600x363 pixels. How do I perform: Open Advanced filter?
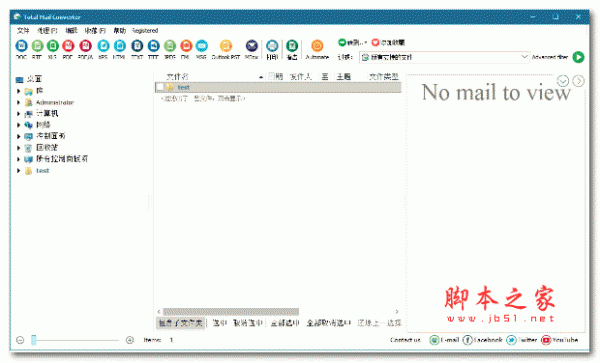pyautogui.click(x=549, y=57)
